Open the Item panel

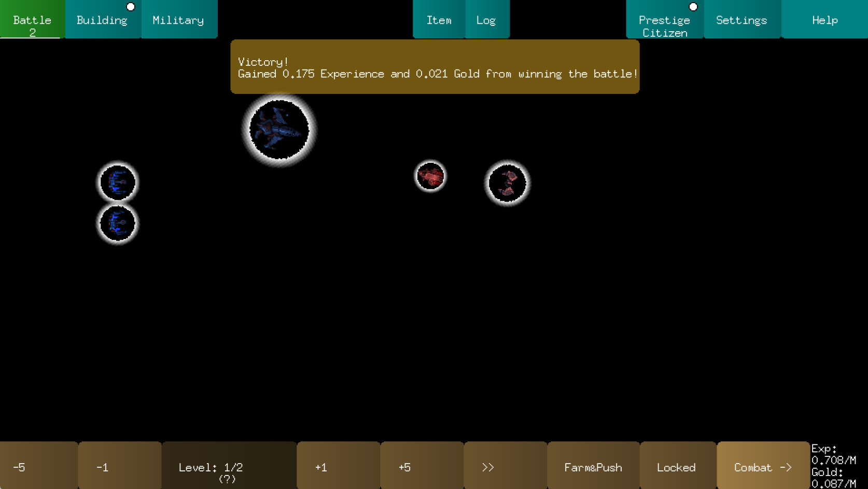(439, 19)
